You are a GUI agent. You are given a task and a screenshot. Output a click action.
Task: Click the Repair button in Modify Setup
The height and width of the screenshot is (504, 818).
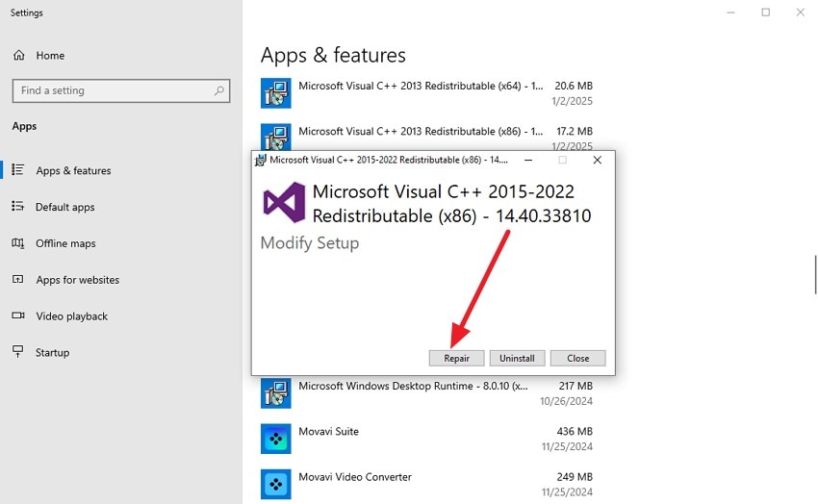pyautogui.click(x=456, y=358)
